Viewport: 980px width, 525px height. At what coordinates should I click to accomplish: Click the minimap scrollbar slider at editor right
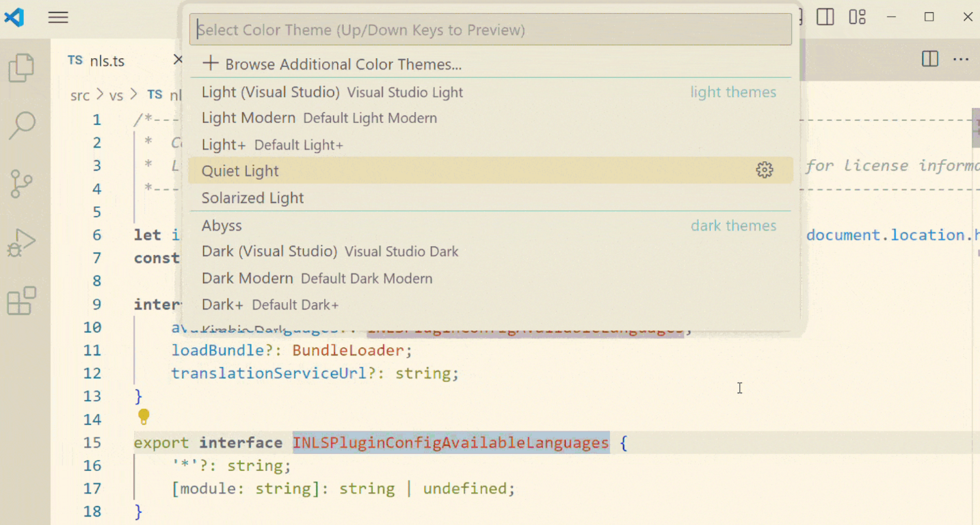(x=975, y=128)
